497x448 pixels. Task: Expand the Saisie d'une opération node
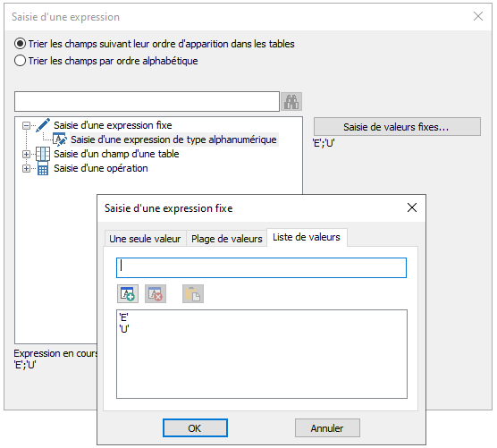click(26, 169)
